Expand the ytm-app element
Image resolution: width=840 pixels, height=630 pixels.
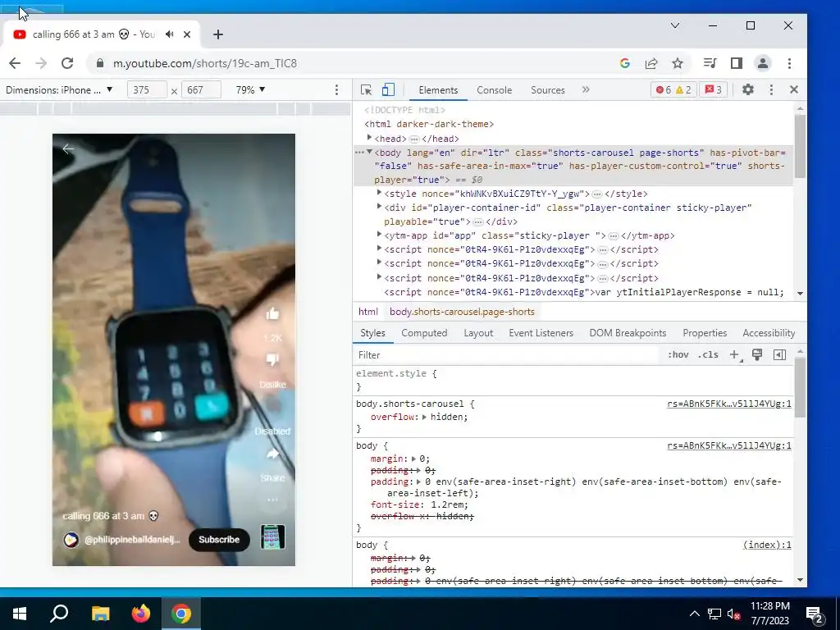coord(379,235)
